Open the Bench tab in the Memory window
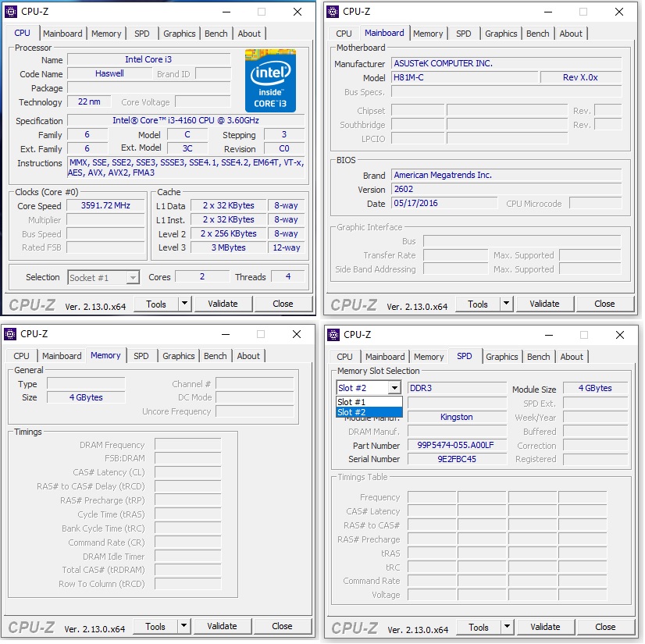 coord(216,356)
